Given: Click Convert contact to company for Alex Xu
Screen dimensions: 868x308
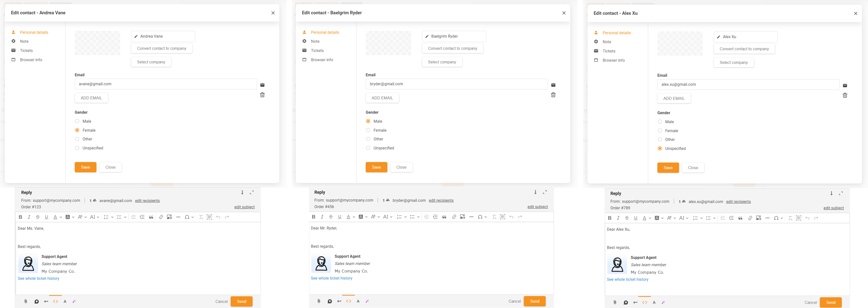Looking at the screenshot, I should [x=744, y=49].
